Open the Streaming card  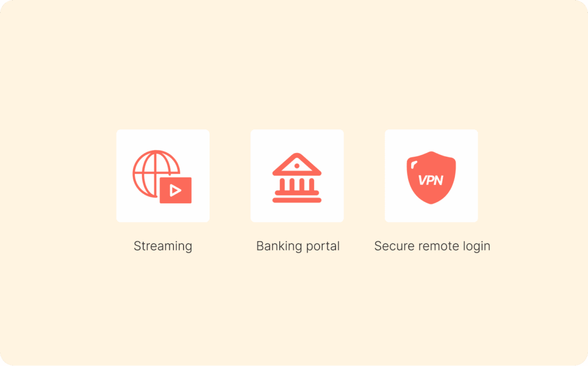[163, 176]
